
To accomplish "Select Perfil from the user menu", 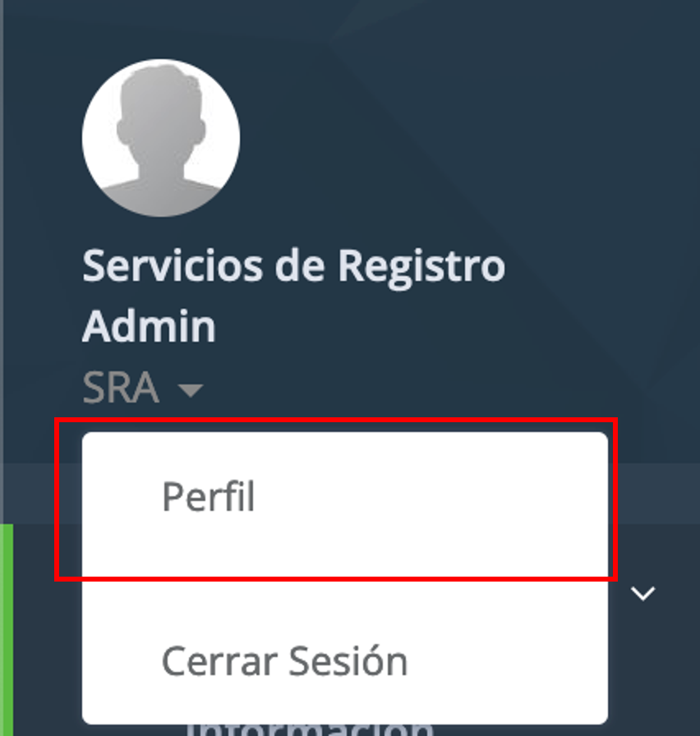I will 209,497.
